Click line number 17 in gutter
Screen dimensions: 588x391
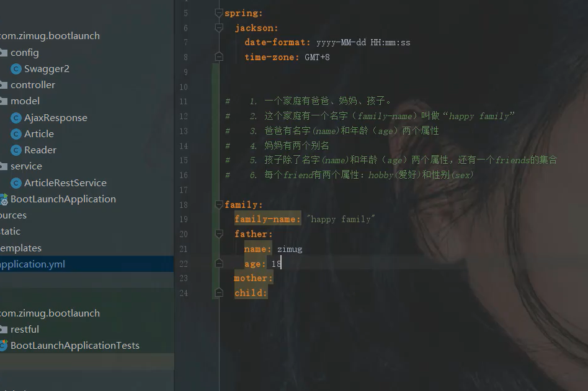tap(184, 191)
